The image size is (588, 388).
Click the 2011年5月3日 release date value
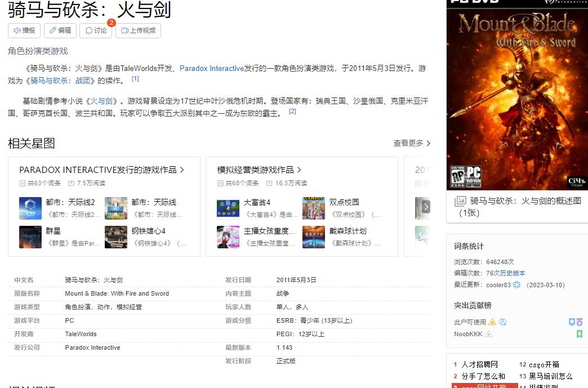296,280
